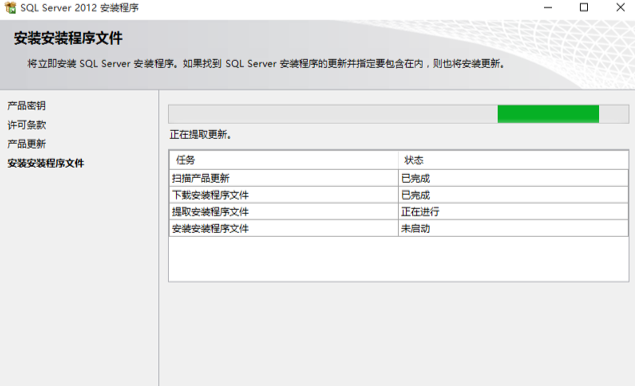Screen dimensions: 635x386
Task: Select the 扫描产品更新 task row
Action: tap(398, 178)
